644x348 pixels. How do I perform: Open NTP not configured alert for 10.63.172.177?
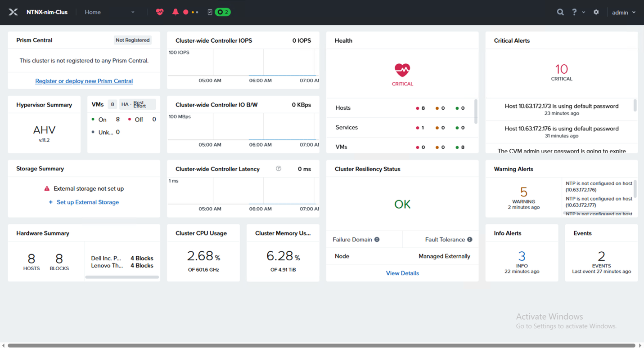599,202
